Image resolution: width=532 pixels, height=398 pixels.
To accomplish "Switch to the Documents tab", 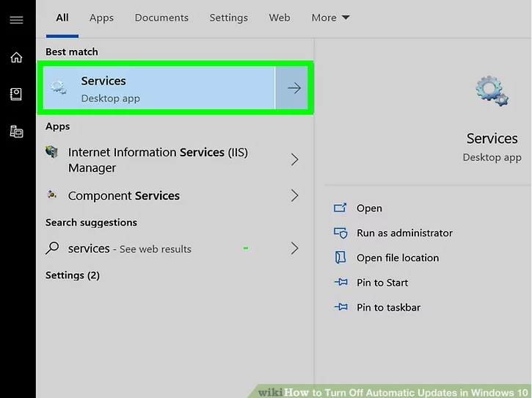I will (x=161, y=18).
